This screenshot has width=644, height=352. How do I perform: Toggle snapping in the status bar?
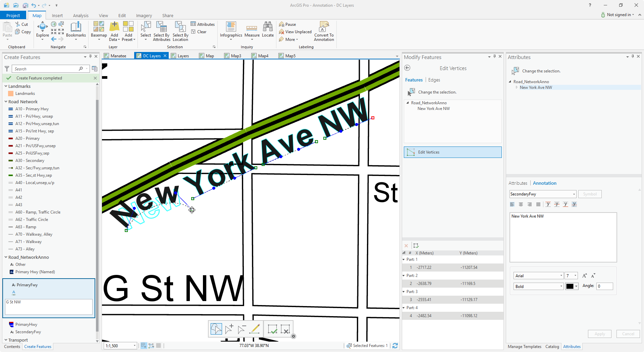[144, 346]
